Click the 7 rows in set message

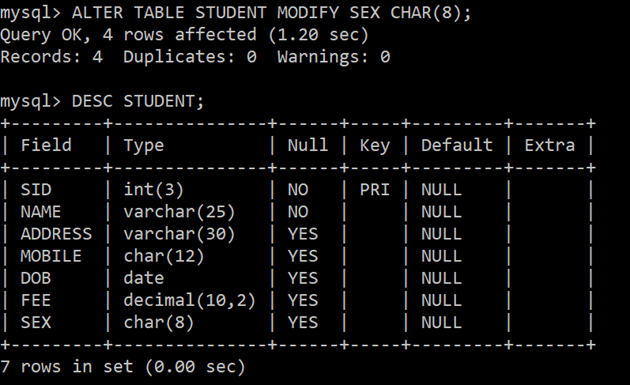click(x=123, y=367)
